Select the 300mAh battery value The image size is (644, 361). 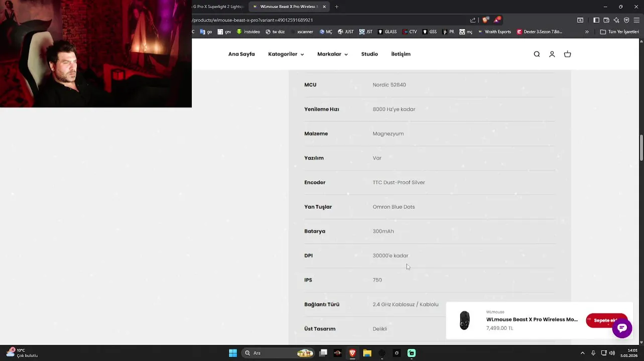[x=383, y=231]
